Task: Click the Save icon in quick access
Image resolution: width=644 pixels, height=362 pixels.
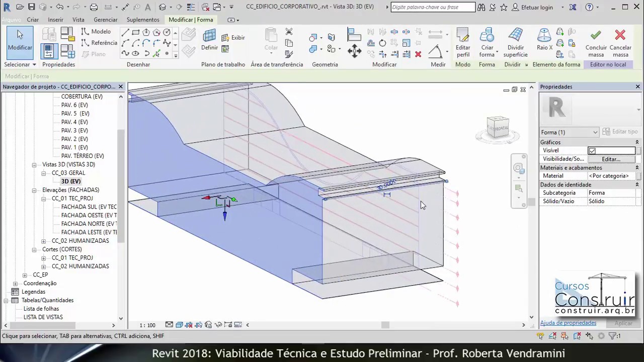Action: [31, 7]
